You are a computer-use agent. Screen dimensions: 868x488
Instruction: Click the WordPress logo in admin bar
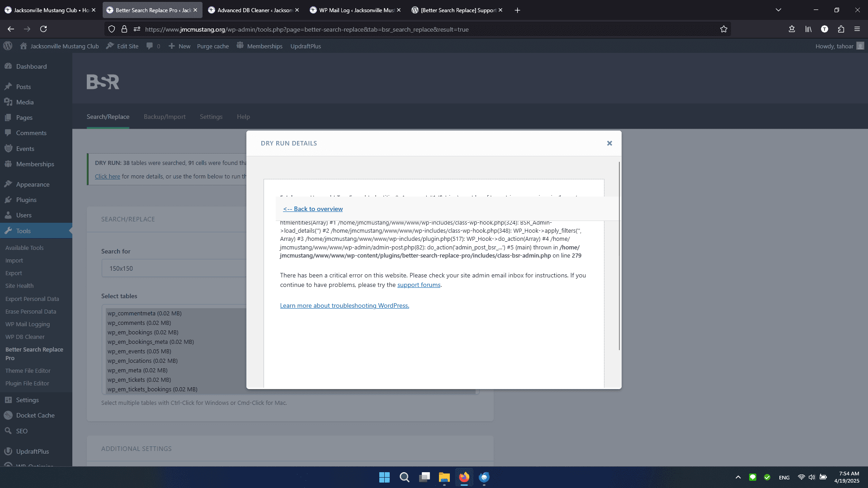[x=8, y=46]
